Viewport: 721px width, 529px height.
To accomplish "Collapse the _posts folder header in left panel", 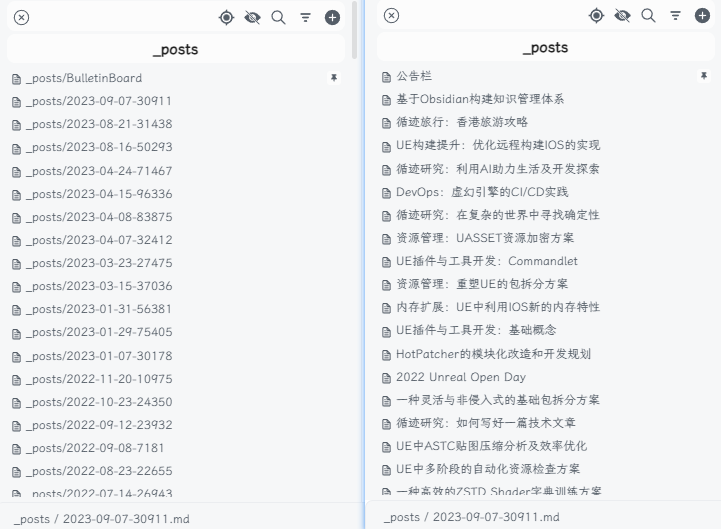I will 176,49.
